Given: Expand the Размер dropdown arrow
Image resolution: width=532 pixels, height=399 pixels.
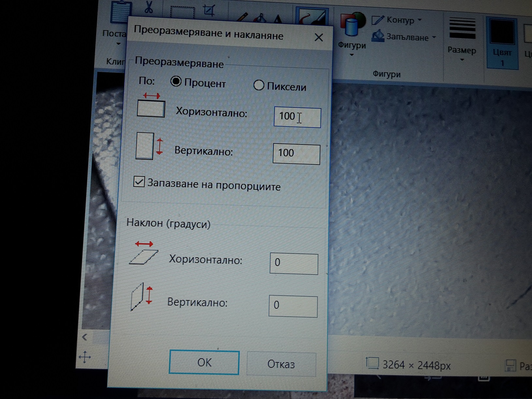Looking at the screenshot, I should coord(462,60).
